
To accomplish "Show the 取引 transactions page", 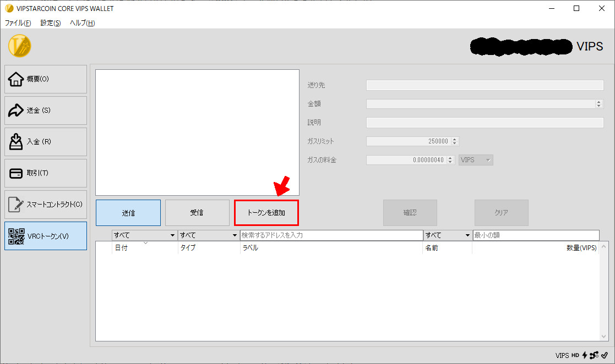I will (x=46, y=173).
